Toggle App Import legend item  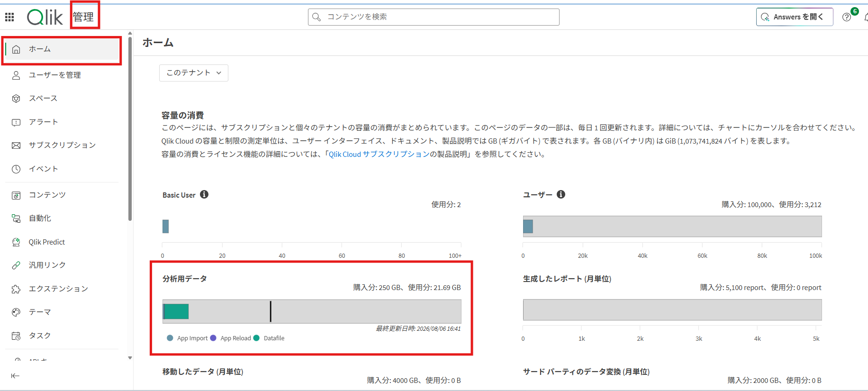(188, 338)
